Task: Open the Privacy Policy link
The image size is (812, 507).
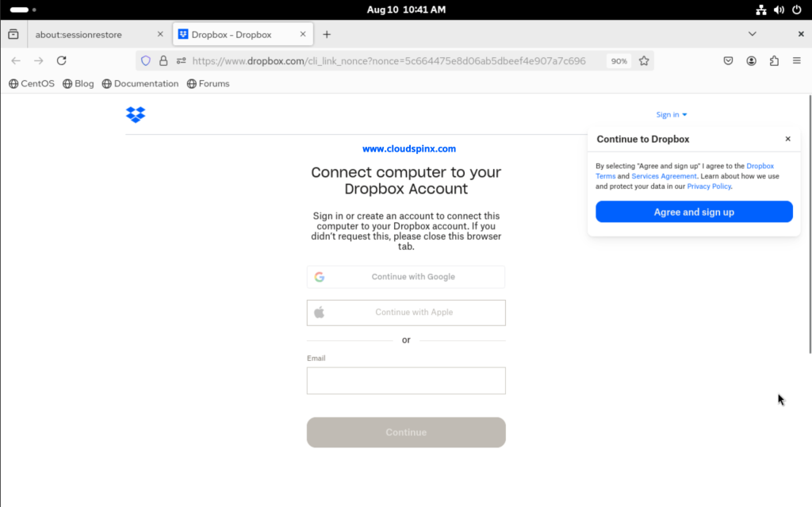Action: pyautogui.click(x=708, y=186)
